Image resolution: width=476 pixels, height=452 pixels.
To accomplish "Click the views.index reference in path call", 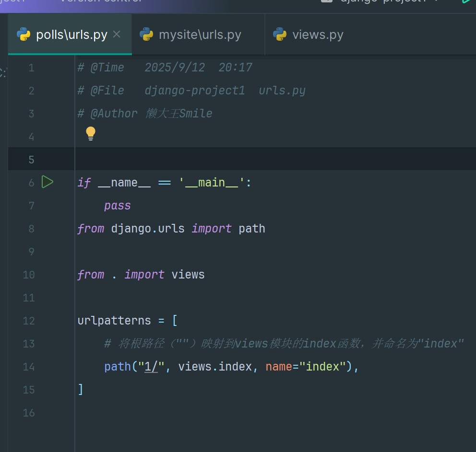I will tap(215, 367).
